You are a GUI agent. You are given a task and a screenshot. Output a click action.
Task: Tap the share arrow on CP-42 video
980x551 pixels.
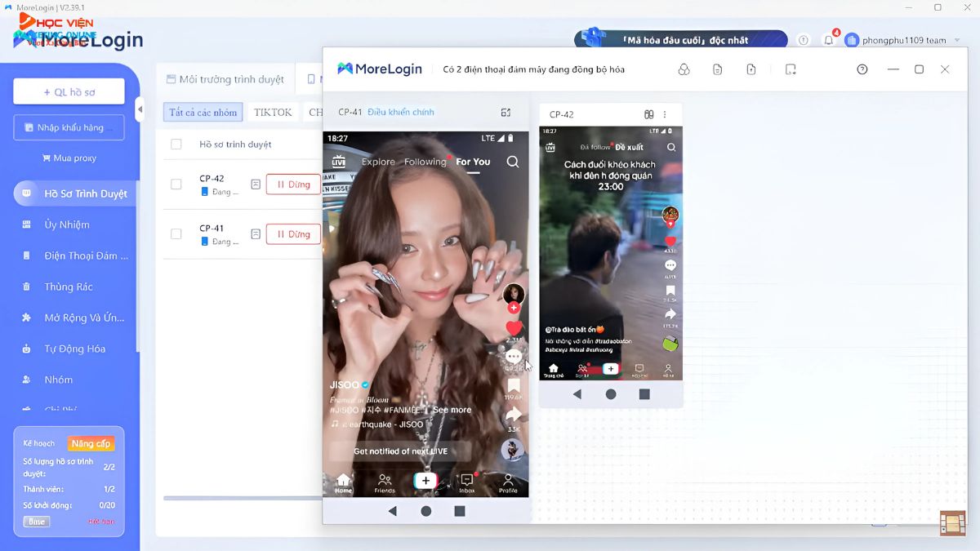click(x=670, y=314)
